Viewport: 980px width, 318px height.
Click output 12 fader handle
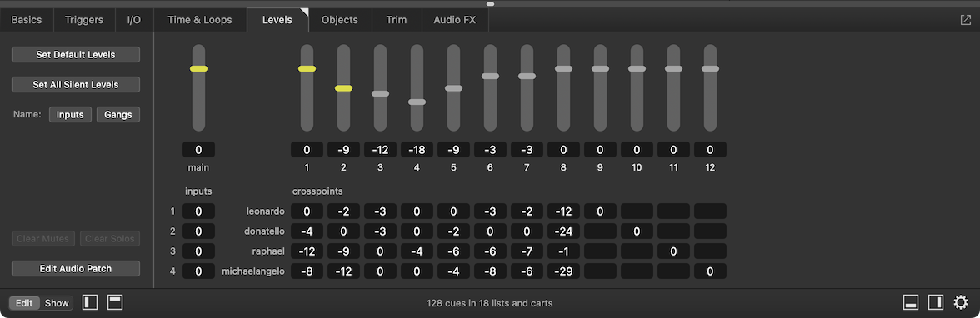(x=710, y=69)
